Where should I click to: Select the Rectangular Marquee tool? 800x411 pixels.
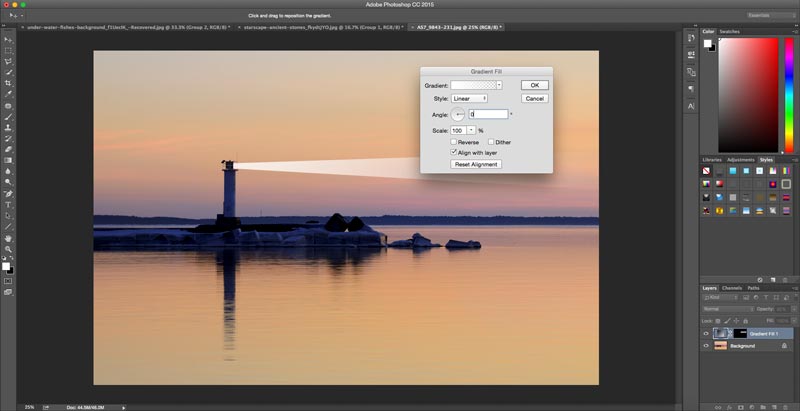(x=8, y=51)
